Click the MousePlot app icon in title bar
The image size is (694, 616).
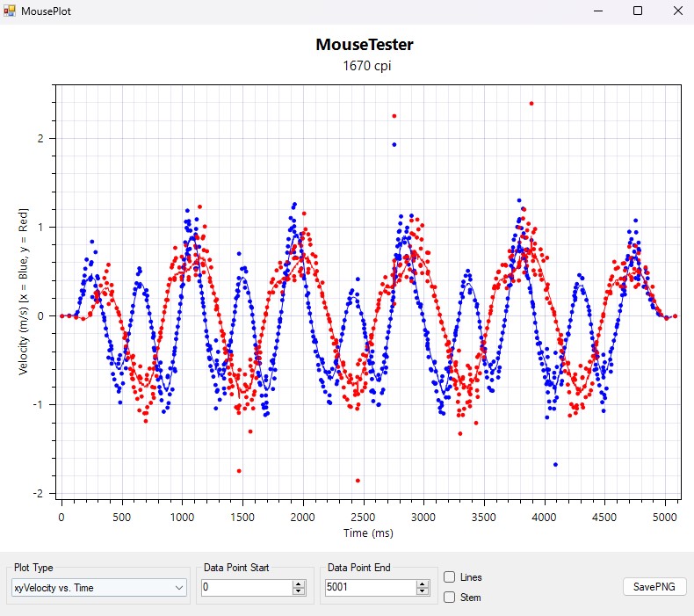click(x=10, y=11)
